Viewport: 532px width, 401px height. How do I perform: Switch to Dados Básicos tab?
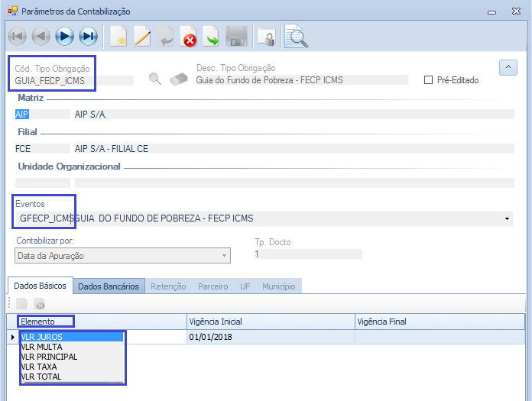tap(40, 286)
